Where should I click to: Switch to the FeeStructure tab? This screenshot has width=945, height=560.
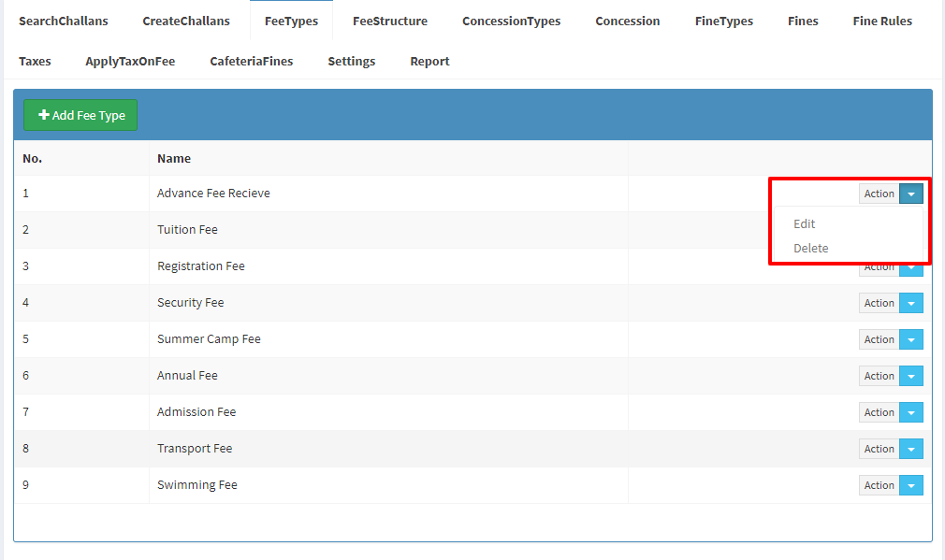390,22
